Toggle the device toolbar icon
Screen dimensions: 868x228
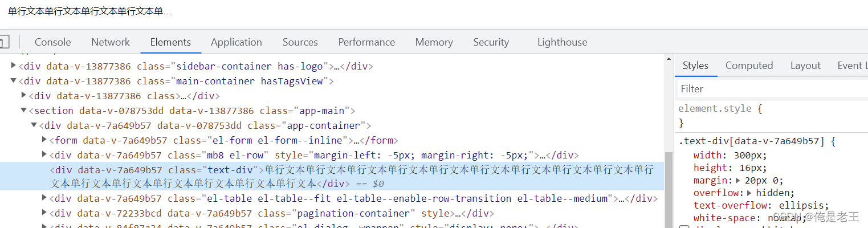pyautogui.click(x=4, y=42)
